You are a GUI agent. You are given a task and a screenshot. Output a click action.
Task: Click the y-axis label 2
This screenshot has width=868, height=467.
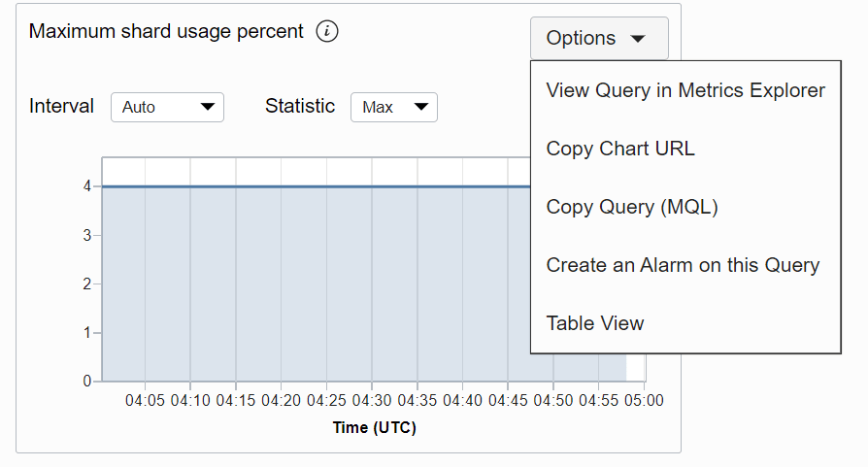click(87, 284)
